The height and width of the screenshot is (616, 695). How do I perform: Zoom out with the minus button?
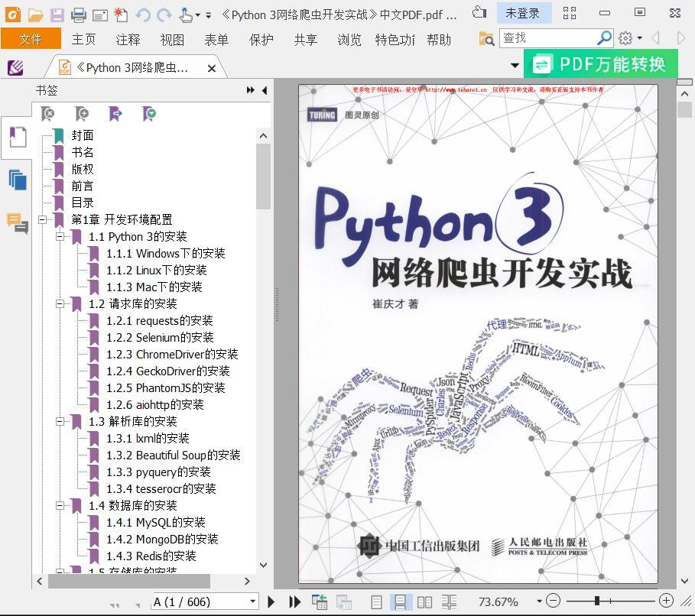(553, 601)
